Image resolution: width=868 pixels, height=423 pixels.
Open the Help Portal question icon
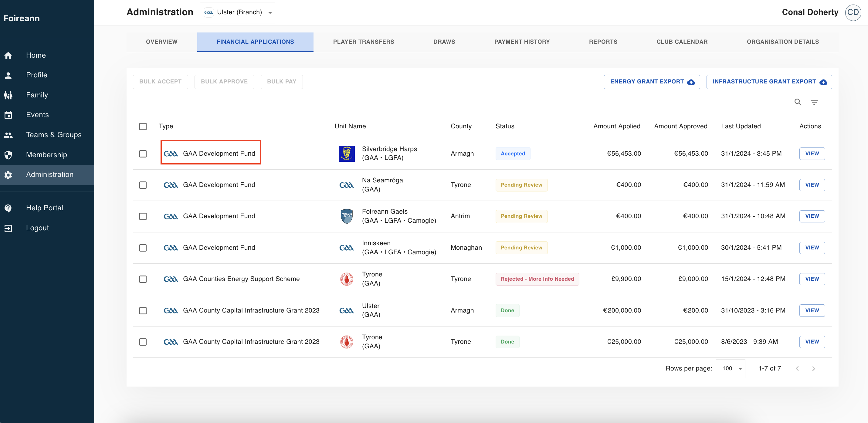[x=8, y=208]
